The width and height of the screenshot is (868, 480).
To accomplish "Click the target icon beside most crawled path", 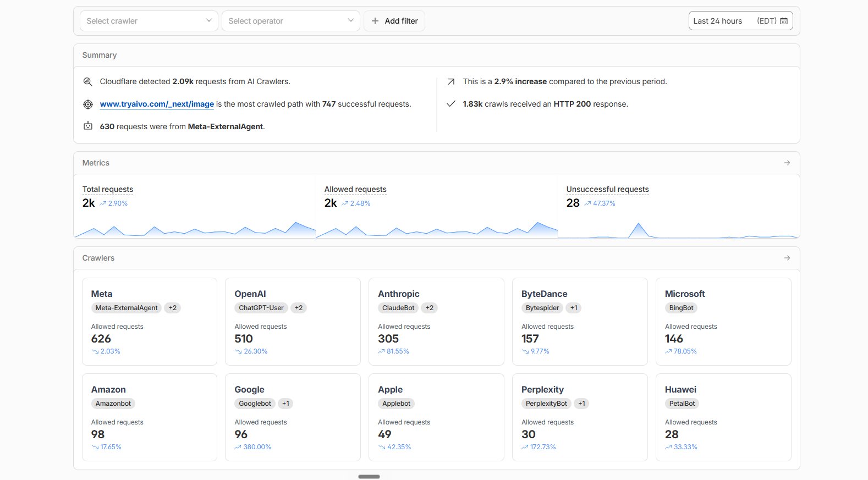I will pyautogui.click(x=87, y=104).
